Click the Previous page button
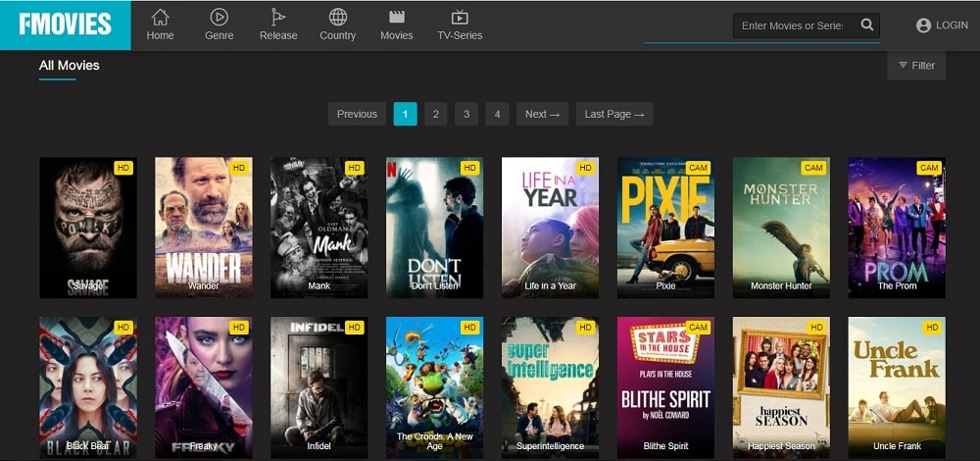980x461 pixels. [x=357, y=114]
